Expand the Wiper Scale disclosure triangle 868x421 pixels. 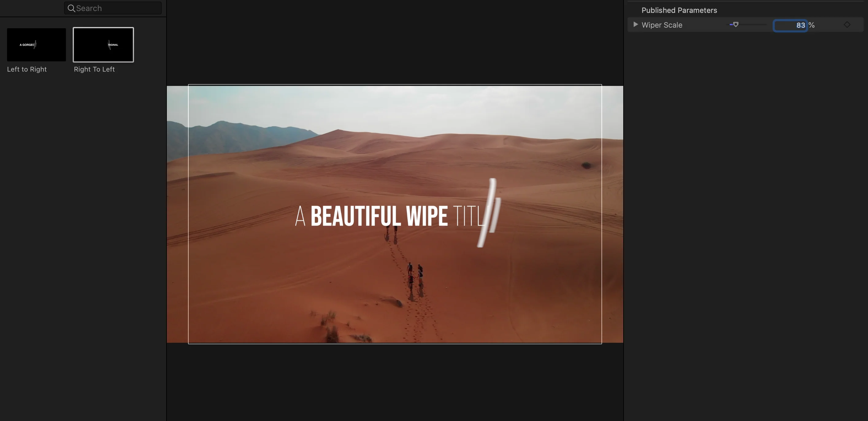tap(636, 25)
